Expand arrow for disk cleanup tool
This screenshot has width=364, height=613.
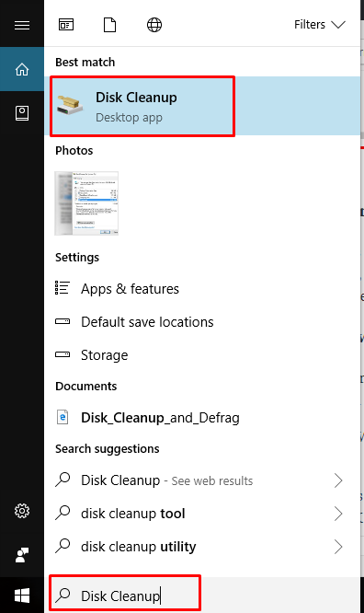click(338, 514)
